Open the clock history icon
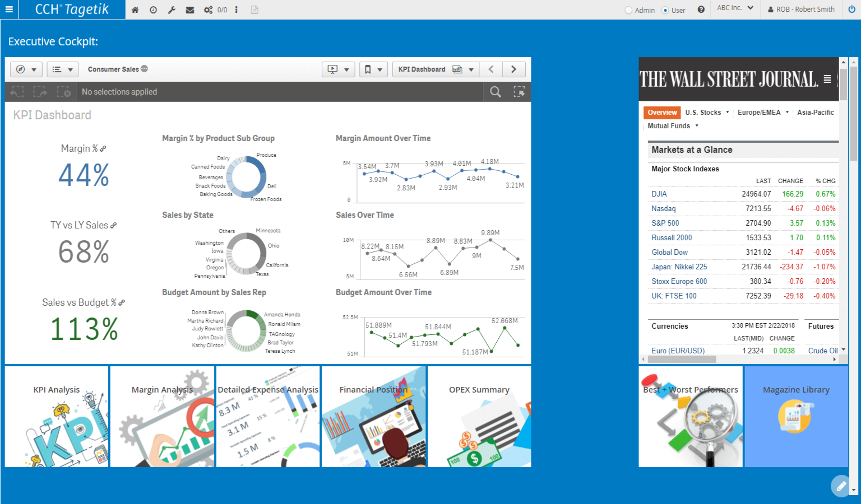The image size is (861, 504). pos(153,10)
